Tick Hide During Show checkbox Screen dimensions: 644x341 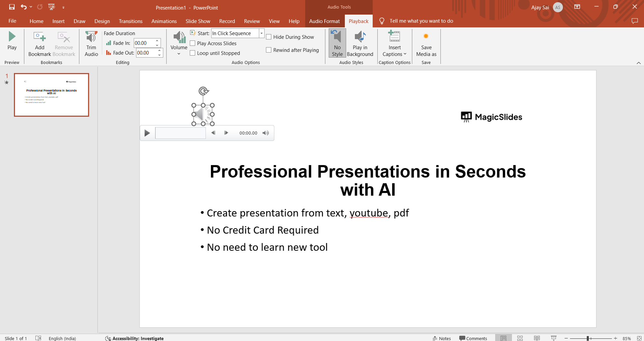pos(269,37)
